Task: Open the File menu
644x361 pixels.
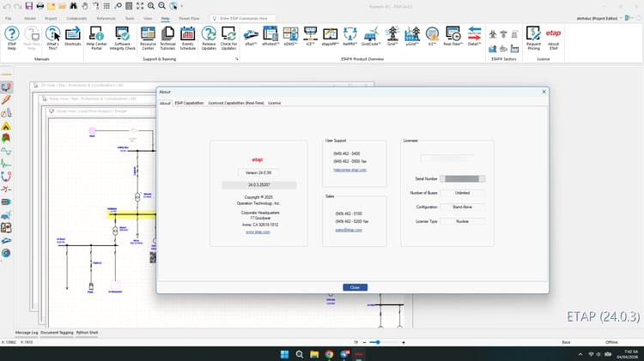Action: [x=9, y=19]
